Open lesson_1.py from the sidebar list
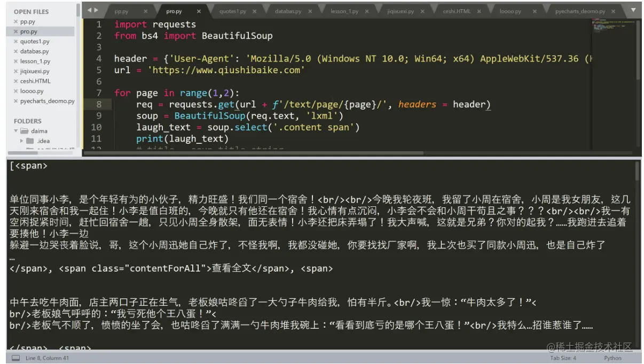This screenshot has width=644, height=364. point(35,61)
